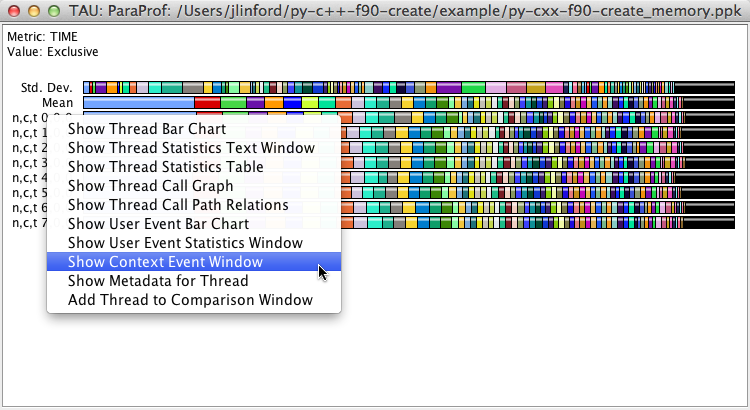Choose Show Metadata for Thread
750x410 pixels.
pyautogui.click(x=157, y=281)
